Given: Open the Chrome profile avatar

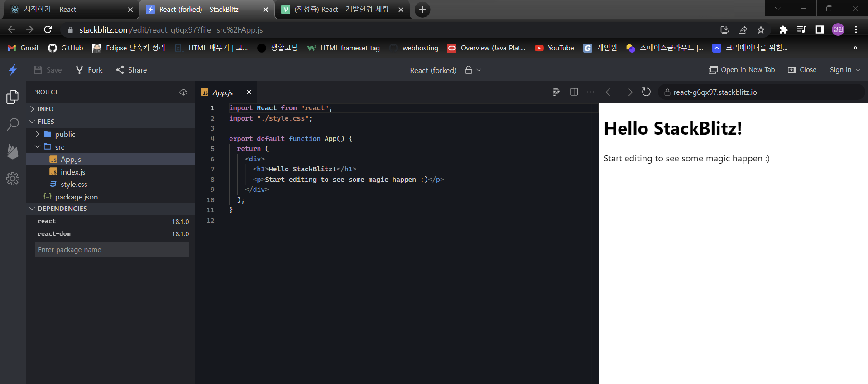Looking at the screenshot, I should coord(838,29).
